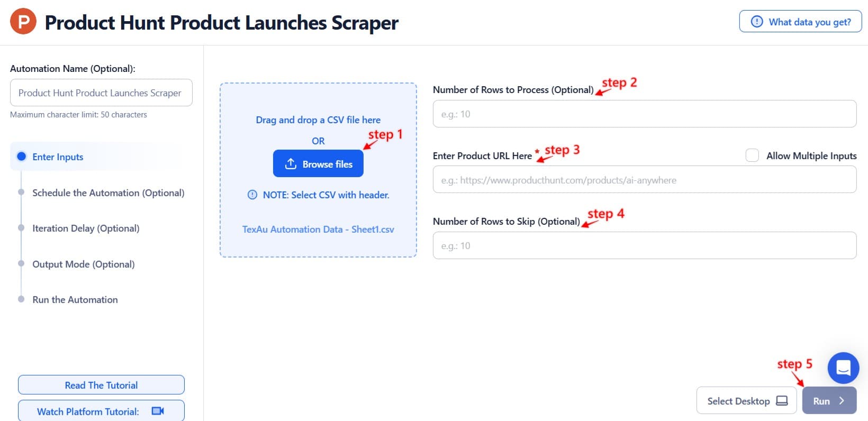Click the info icon next to the CSV note
Image resolution: width=868 pixels, height=421 pixels.
[252, 195]
